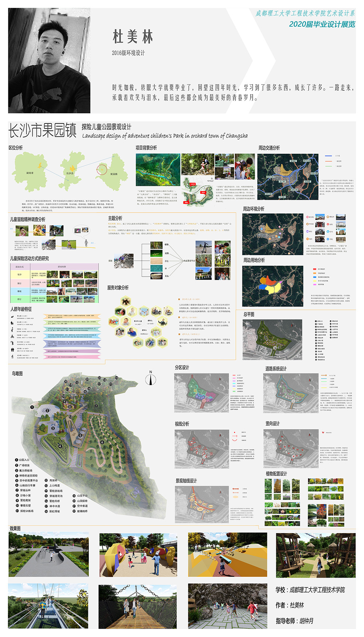Click the 鸟瞰图 heading
This screenshot has height=637, width=364.
click(x=17, y=373)
